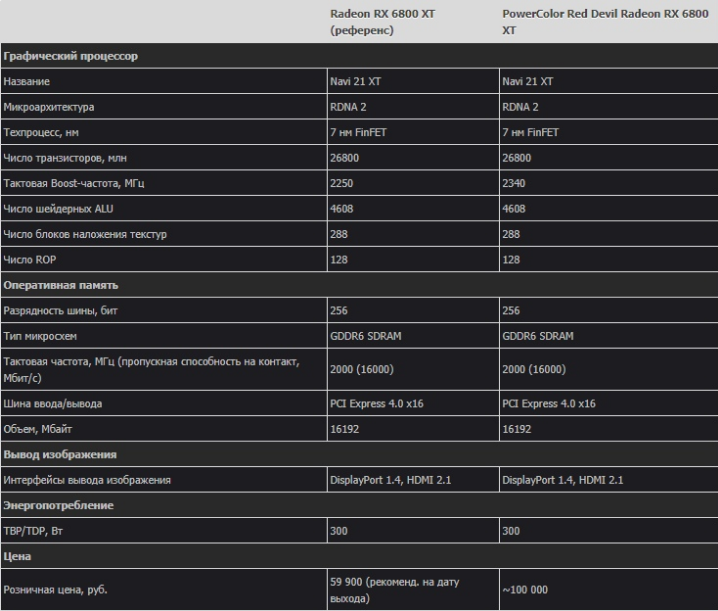Click 26800 in the reference column
Viewport: 718px width, 611px height.
coord(345,158)
